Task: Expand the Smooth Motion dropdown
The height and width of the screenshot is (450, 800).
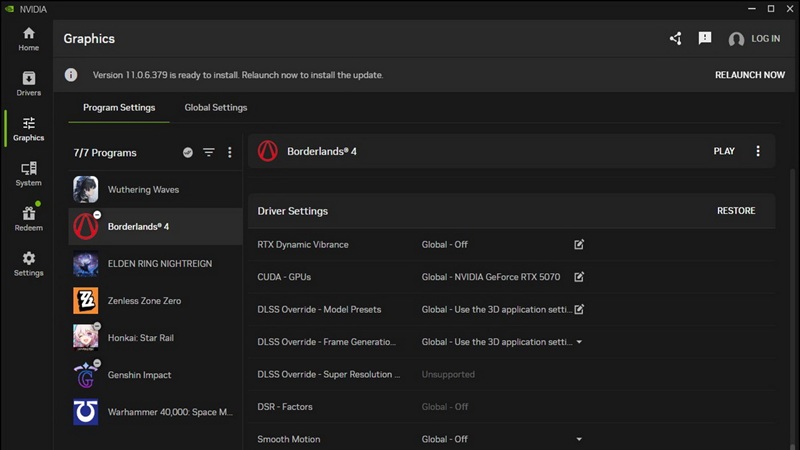Action: tap(579, 439)
